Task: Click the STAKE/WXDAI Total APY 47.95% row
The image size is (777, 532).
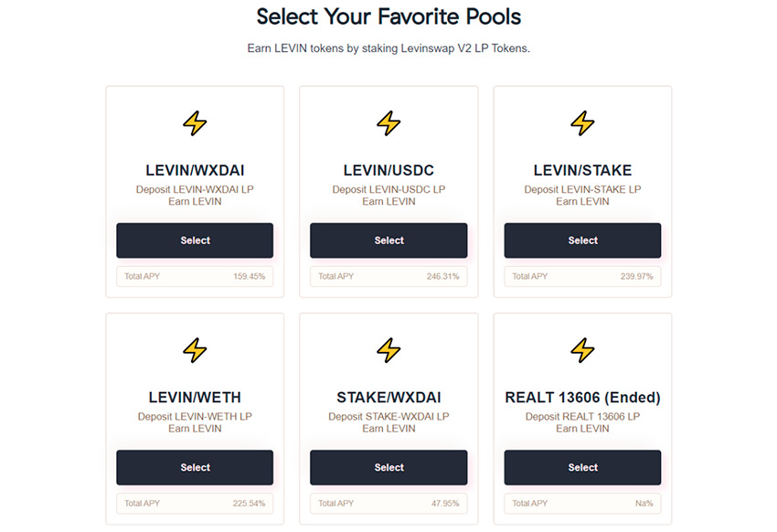Action: click(388, 503)
